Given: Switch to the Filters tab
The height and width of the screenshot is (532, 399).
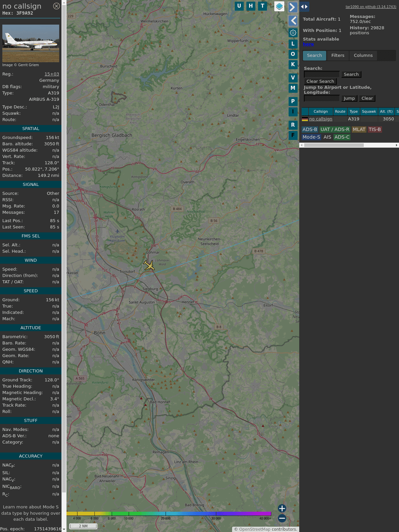Looking at the screenshot, I should [338, 56].
